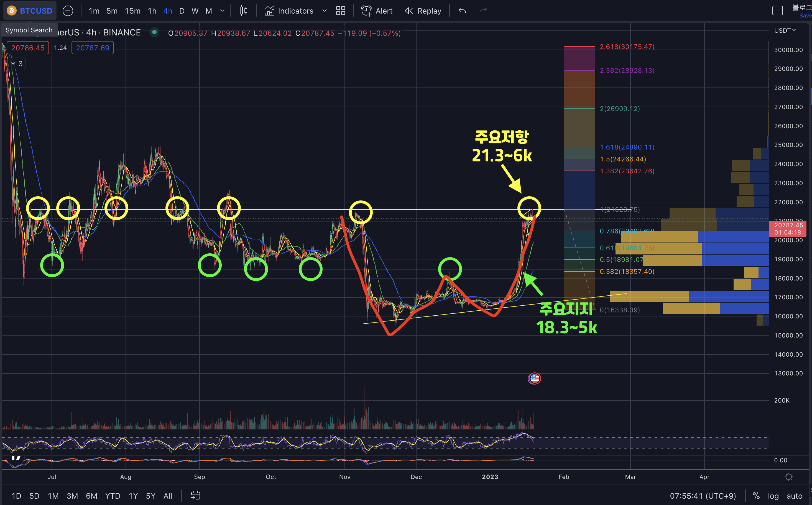Open the Indicators dialog
This screenshot has height=505, width=812.
click(x=289, y=11)
